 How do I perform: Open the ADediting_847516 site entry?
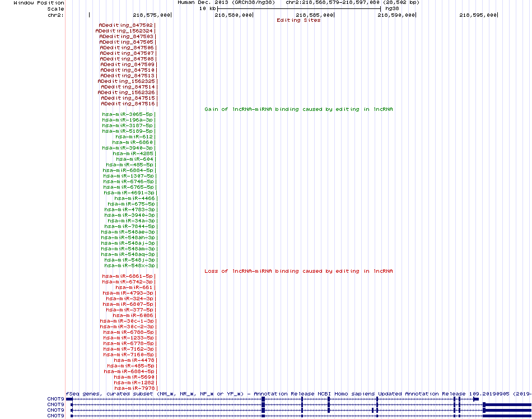pos(128,104)
